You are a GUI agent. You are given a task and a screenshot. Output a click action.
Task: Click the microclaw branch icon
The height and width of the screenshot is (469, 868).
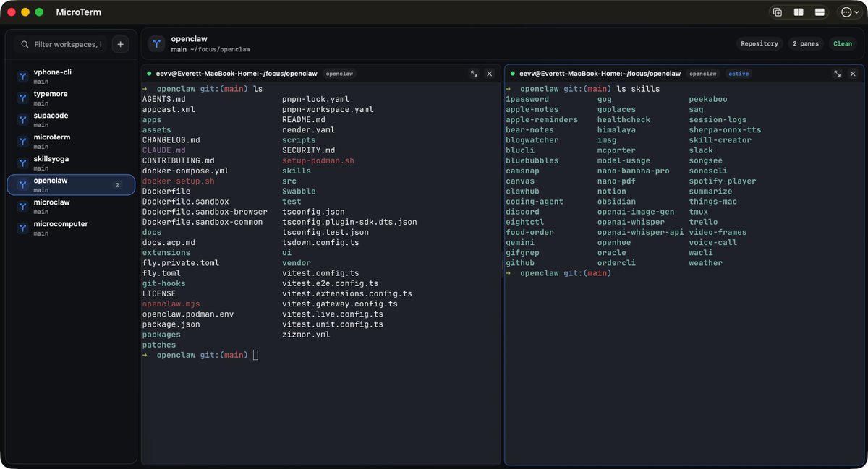click(22, 207)
